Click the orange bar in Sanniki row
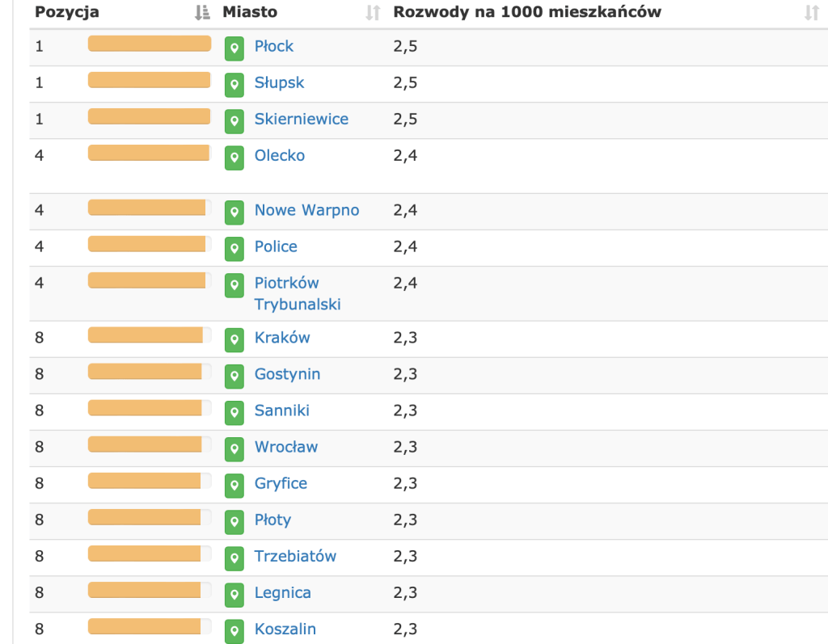Screen dimensions: 828x644 146,408
